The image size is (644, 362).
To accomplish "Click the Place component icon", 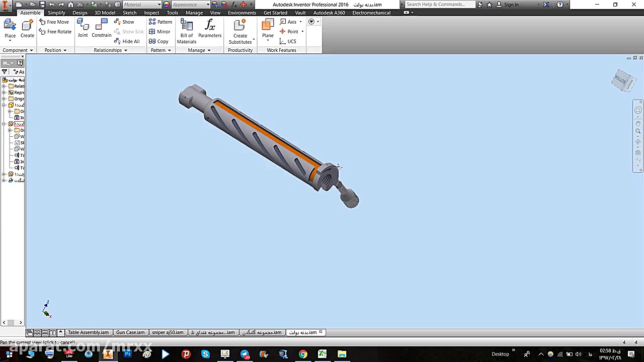I will click(x=10, y=29).
